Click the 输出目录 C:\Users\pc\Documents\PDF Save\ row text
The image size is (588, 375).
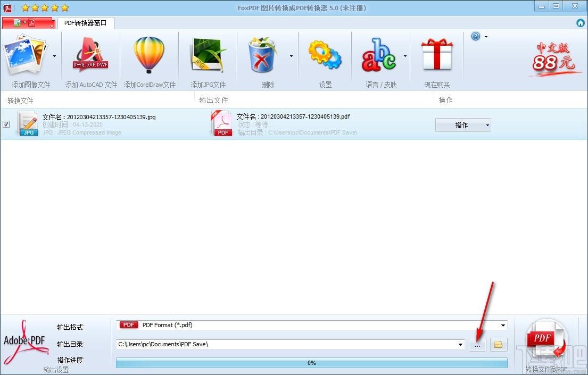point(297,132)
